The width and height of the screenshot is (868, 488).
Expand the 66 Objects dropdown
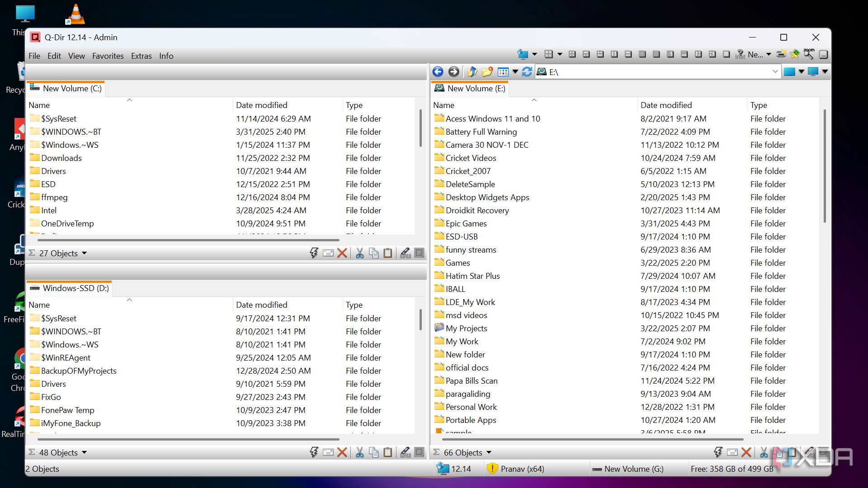click(x=489, y=453)
